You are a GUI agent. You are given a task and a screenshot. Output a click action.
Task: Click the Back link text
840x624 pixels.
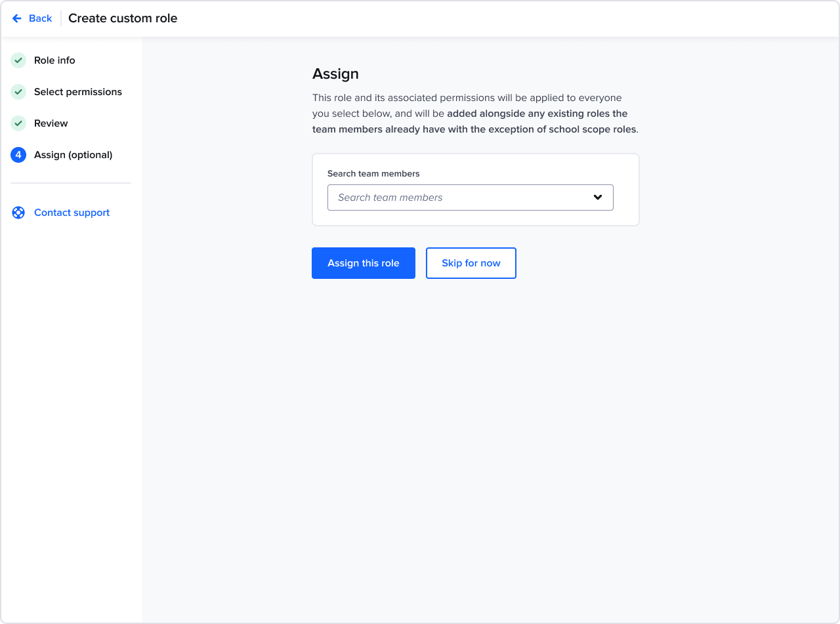40,18
